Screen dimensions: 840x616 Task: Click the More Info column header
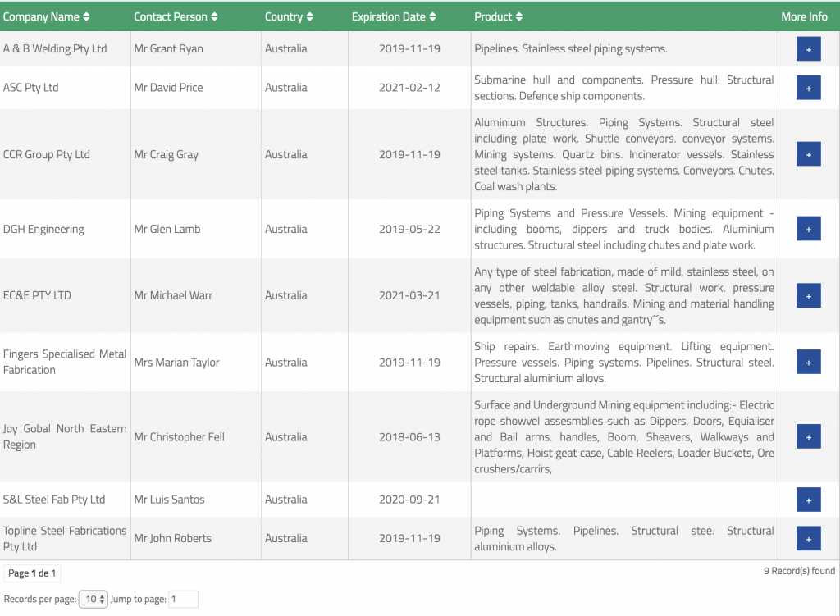(x=804, y=16)
